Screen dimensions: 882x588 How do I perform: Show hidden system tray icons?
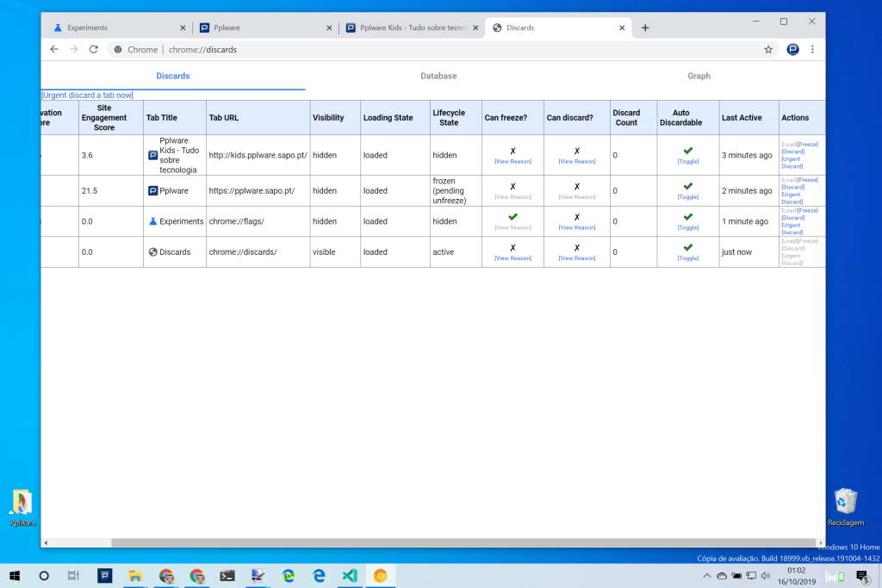click(706, 576)
